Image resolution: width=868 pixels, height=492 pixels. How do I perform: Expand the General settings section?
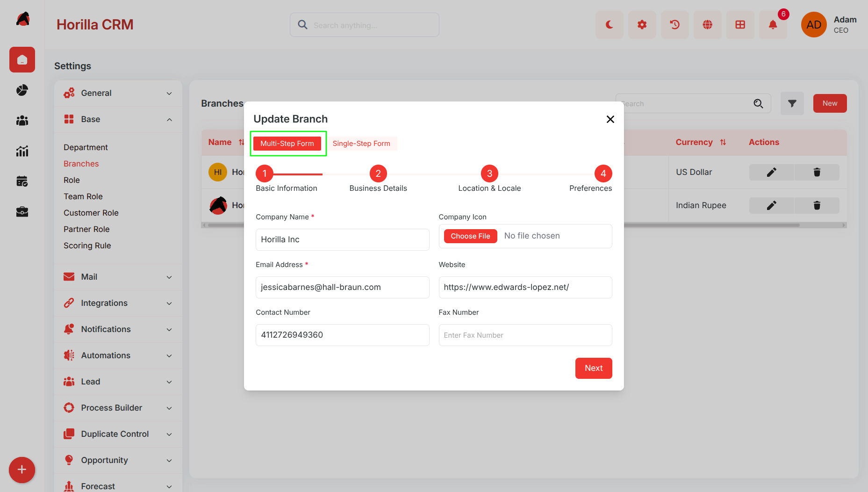tap(118, 93)
